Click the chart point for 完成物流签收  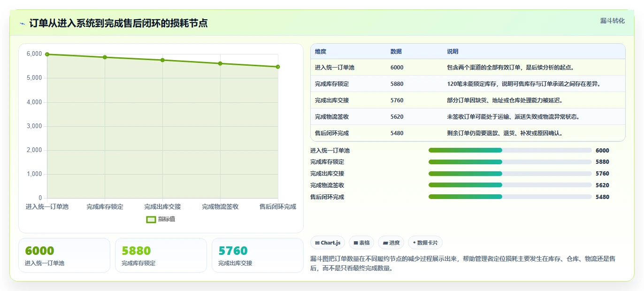tap(220, 63)
